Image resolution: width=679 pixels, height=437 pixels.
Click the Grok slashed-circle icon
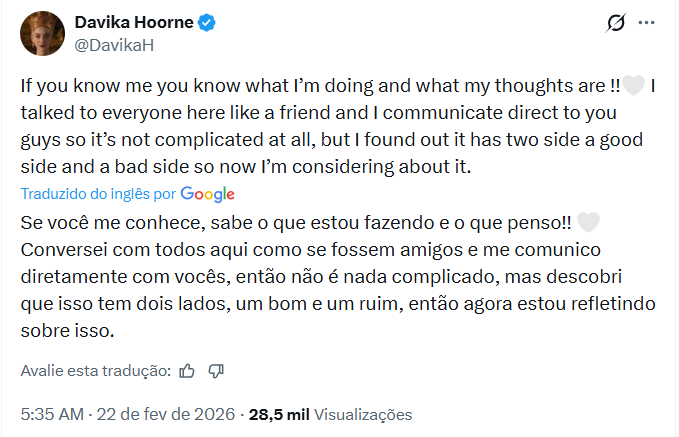click(617, 23)
